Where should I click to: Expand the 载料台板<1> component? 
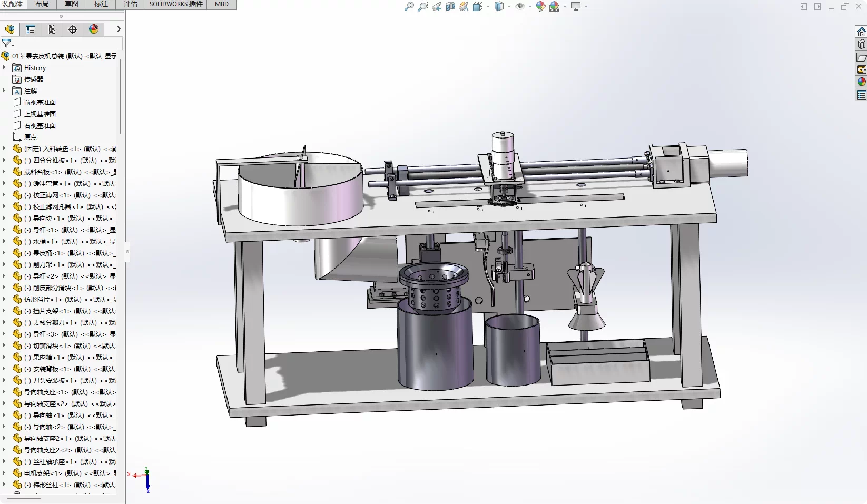click(4, 172)
